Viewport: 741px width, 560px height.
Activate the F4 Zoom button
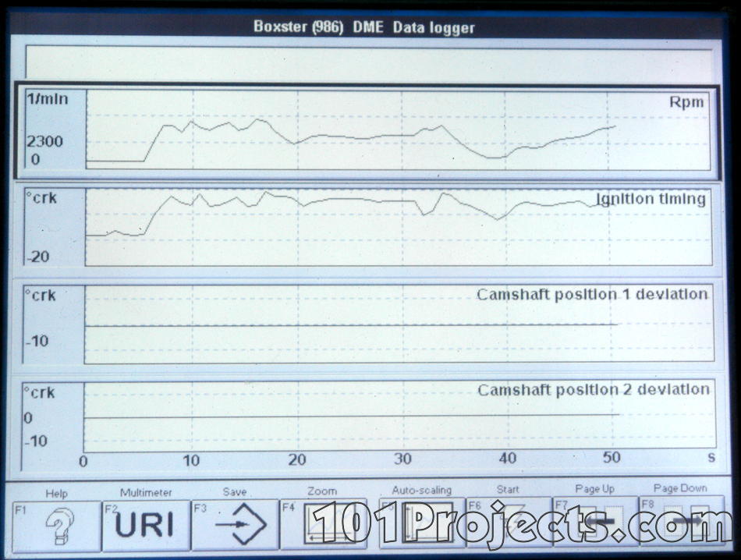(324, 523)
